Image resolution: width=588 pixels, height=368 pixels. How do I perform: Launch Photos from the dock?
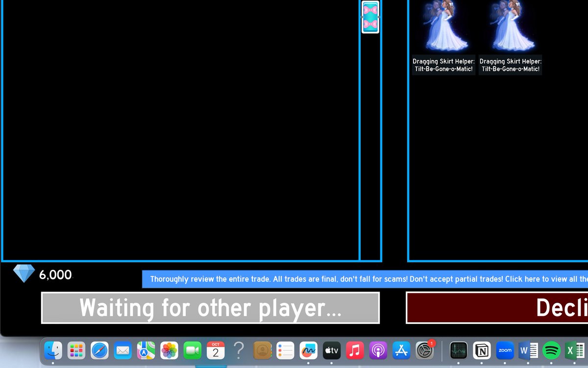click(170, 350)
